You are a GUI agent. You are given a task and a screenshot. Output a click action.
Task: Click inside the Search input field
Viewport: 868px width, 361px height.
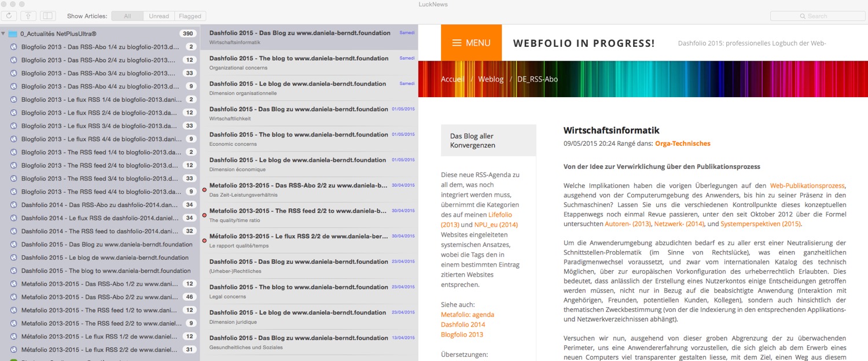[822, 16]
